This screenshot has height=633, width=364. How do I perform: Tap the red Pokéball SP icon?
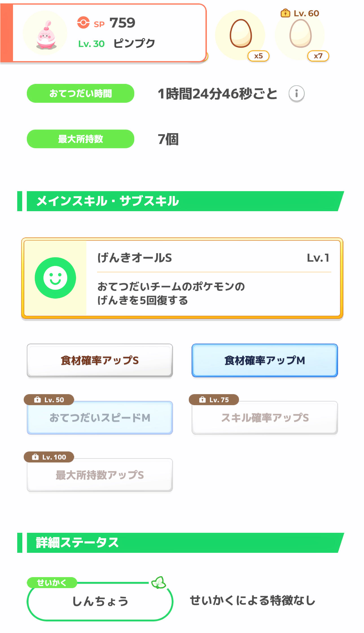83,23
